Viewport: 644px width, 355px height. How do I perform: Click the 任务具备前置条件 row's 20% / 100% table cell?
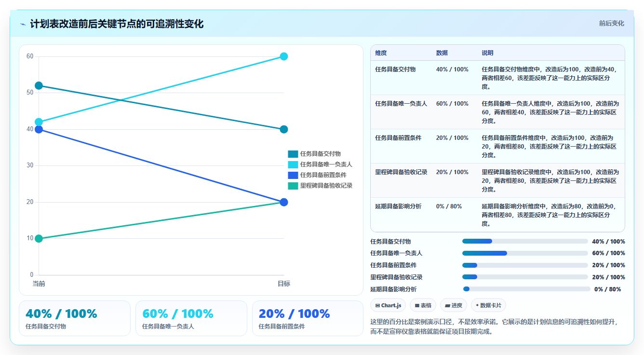tap(452, 138)
